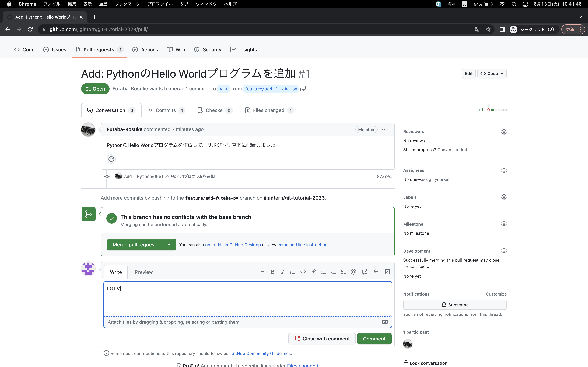Open the add reaction smiley icon
The height and width of the screenshot is (367, 588).
tap(111, 159)
